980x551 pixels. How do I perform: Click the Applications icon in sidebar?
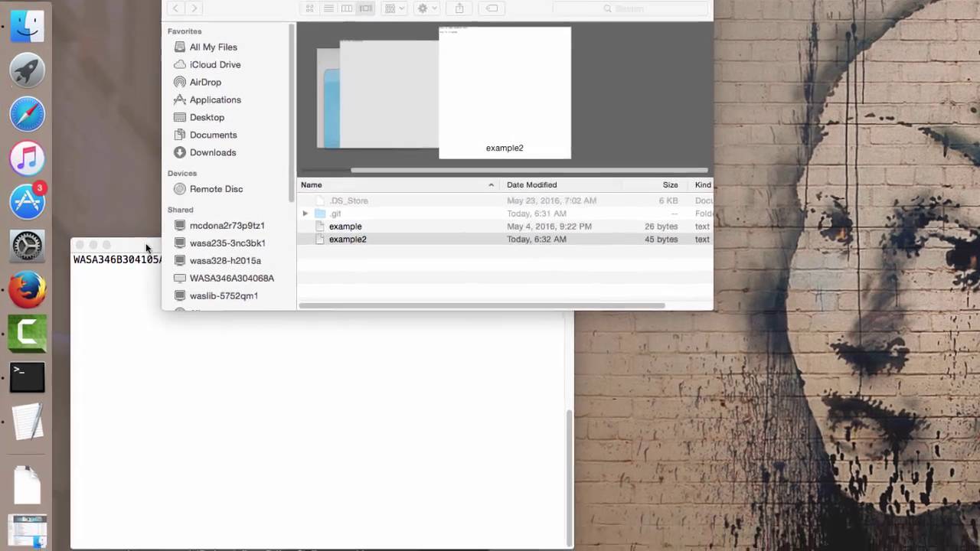point(180,99)
